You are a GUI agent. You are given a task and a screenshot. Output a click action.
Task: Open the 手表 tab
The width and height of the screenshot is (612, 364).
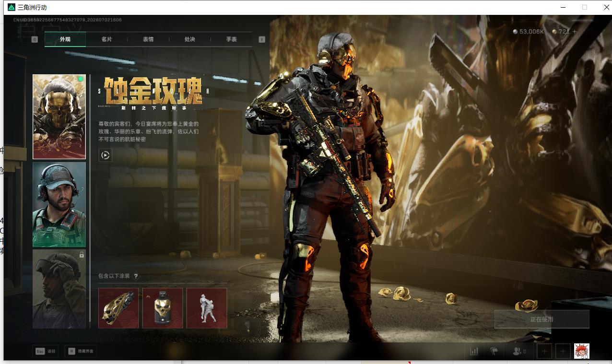click(232, 39)
